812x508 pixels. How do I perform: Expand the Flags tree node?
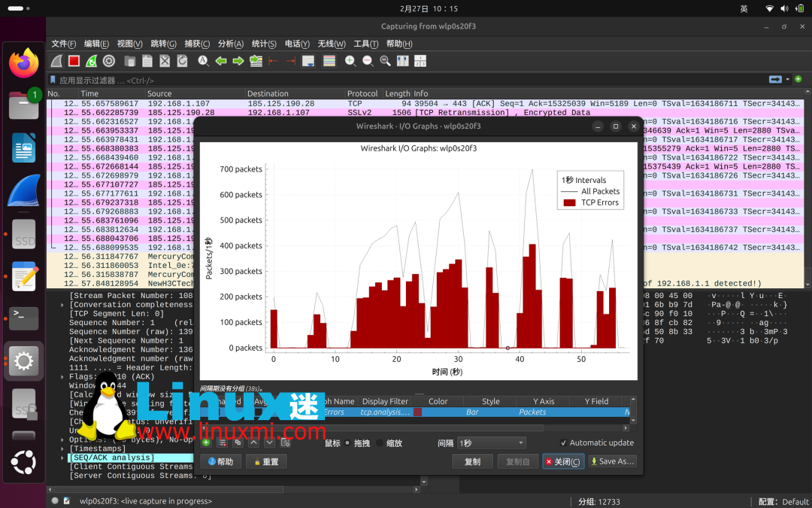pyautogui.click(x=62, y=377)
